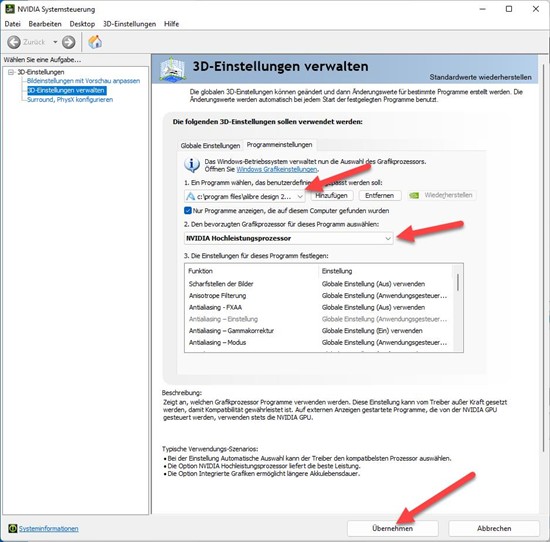
Task: Click the Zurück back arrow icon
Action: pos(14,42)
